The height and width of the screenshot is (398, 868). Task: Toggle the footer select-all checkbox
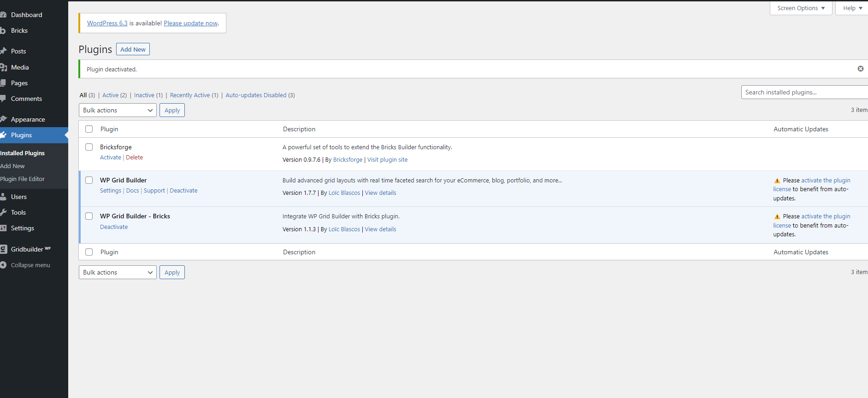tap(89, 252)
